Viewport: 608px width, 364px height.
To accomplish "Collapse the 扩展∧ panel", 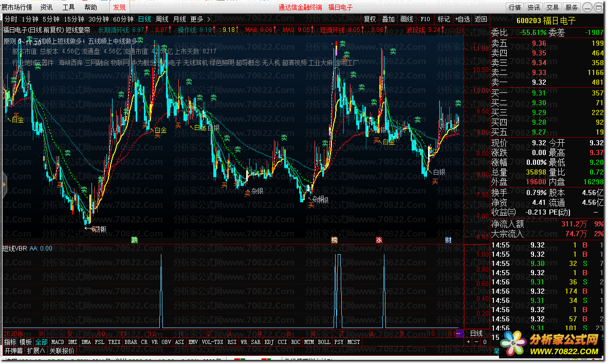I will pyautogui.click(x=35, y=351).
